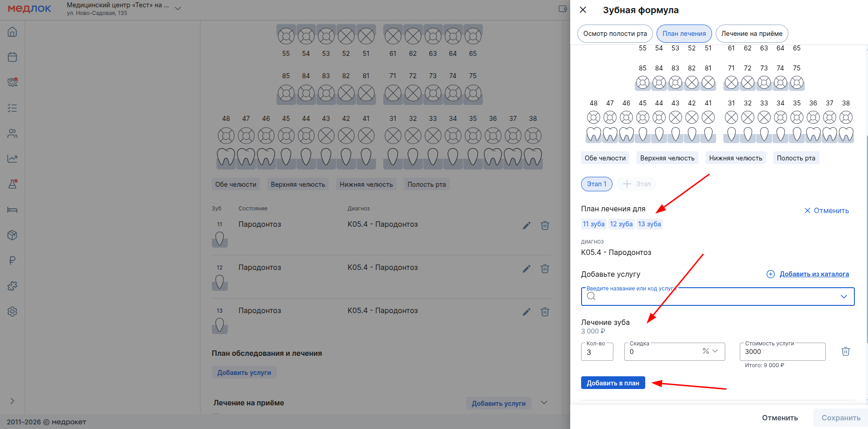The height and width of the screenshot is (429, 868).
Task: Delete the Лечение зуба service with trash icon
Action: [x=845, y=351]
